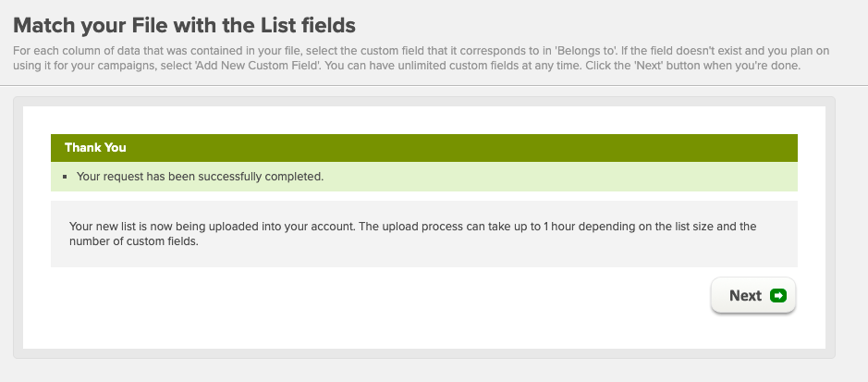Viewport: 868px width, 382px height.
Task: Click the upload process notice paragraph
Action: (x=412, y=234)
